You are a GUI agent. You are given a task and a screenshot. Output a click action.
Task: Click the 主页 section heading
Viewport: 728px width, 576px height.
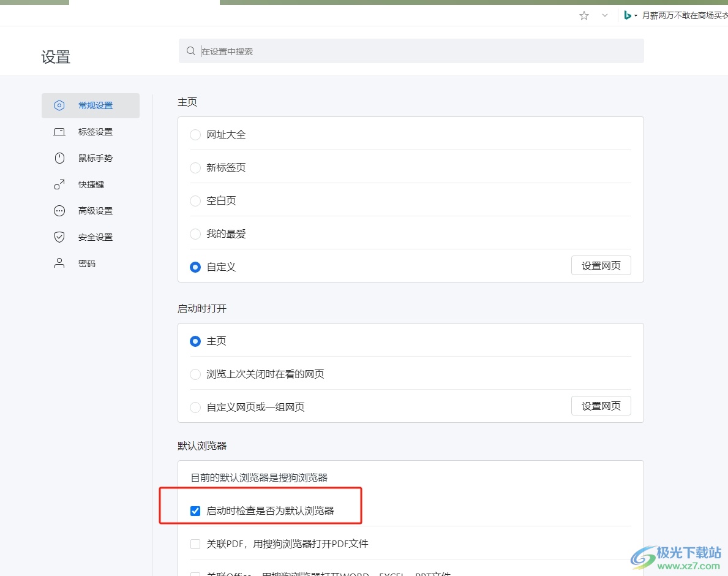click(187, 102)
